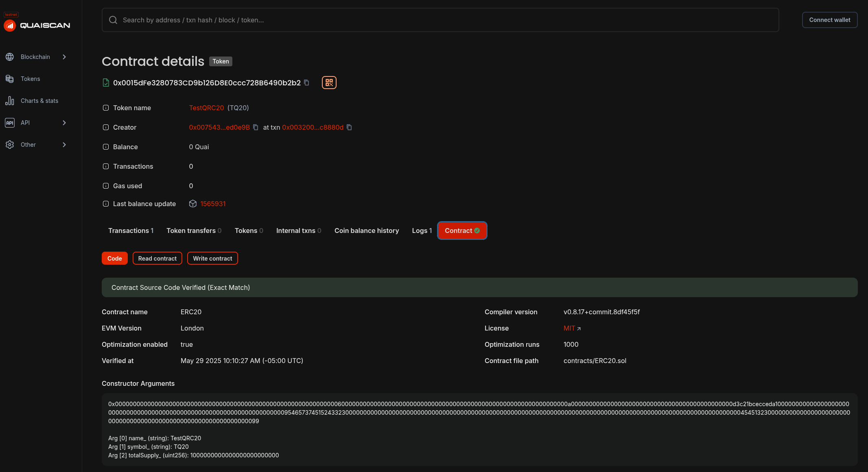Copy the contract address to clipboard

[306, 83]
